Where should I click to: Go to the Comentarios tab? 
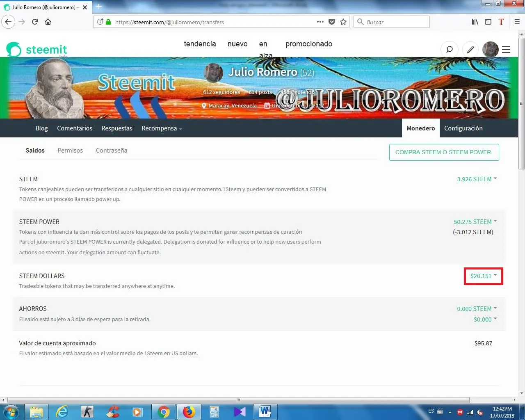click(75, 128)
